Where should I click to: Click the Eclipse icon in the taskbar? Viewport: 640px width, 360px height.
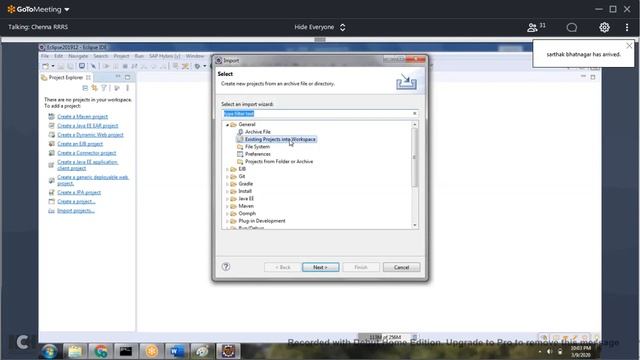(228, 351)
